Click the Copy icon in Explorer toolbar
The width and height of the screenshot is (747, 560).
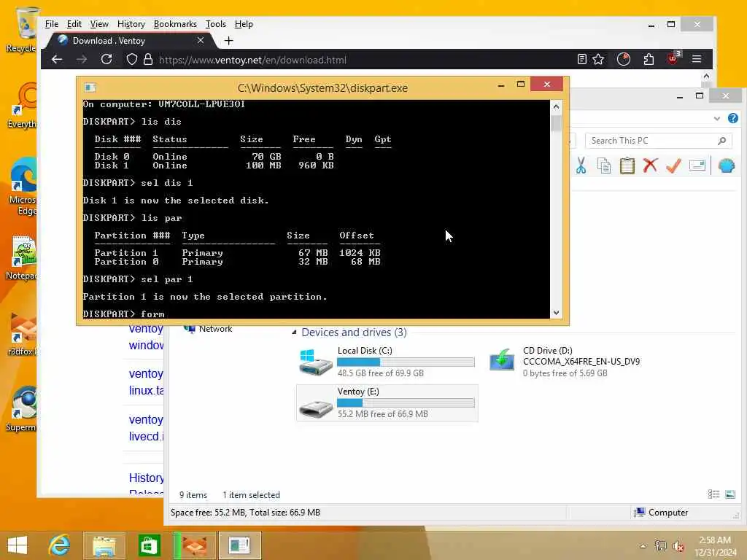tap(603, 166)
